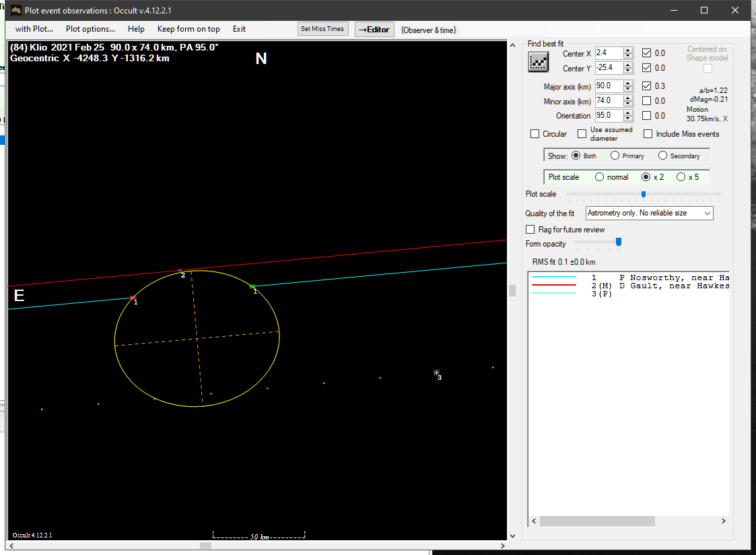
Task: Click the Exit menu item
Action: (239, 29)
